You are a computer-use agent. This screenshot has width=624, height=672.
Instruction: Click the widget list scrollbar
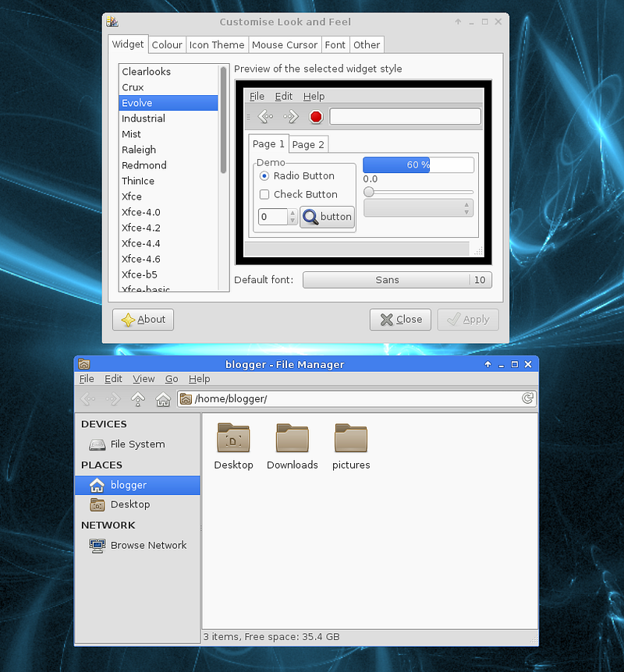223,120
